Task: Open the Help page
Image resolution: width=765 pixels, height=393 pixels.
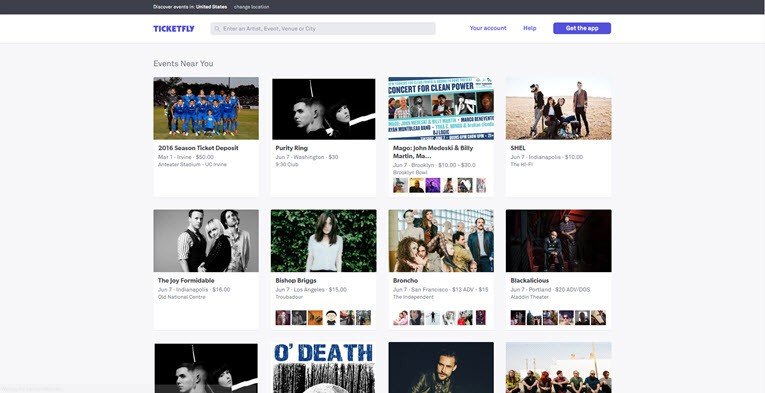Action: click(530, 28)
